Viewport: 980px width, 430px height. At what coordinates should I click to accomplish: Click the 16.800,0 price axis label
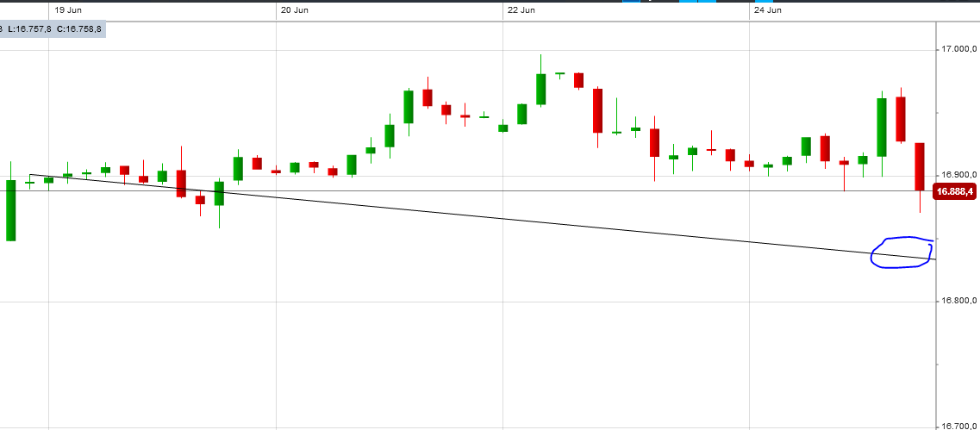click(x=958, y=302)
